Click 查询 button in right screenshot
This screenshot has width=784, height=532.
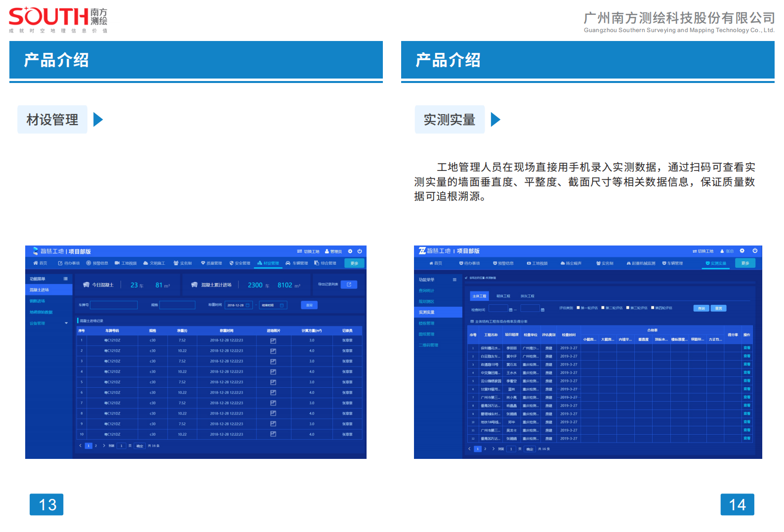pyautogui.click(x=701, y=308)
